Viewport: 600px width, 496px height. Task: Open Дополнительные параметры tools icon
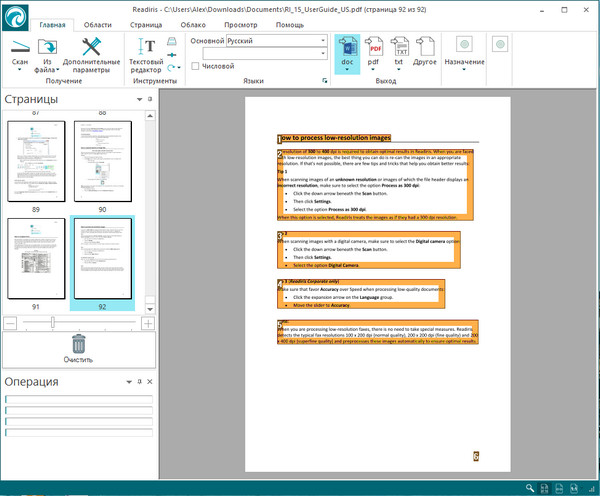[91, 46]
